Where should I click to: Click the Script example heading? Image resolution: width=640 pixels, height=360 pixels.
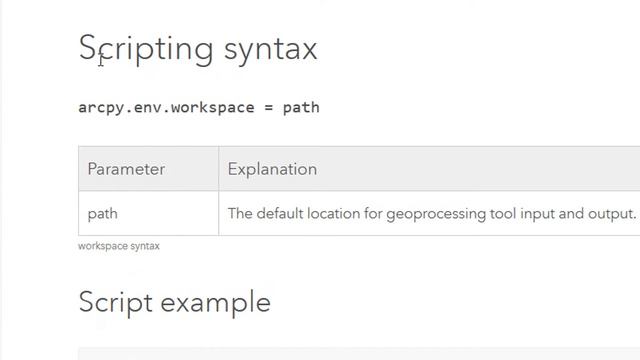pos(175,302)
